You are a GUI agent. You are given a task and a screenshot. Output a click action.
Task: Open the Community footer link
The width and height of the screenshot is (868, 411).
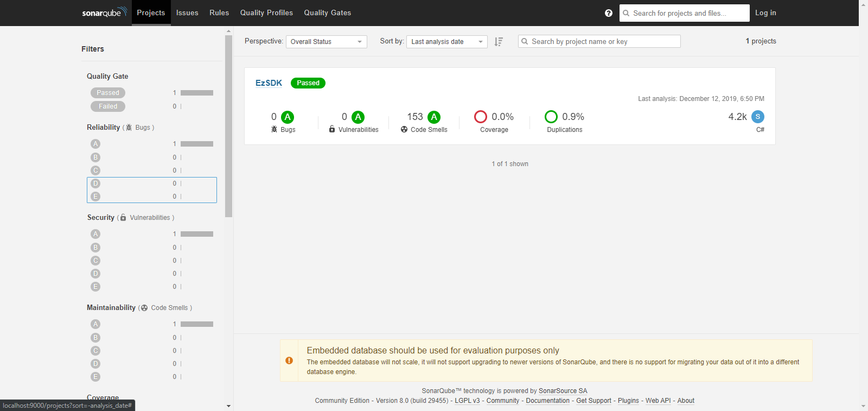tap(503, 401)
